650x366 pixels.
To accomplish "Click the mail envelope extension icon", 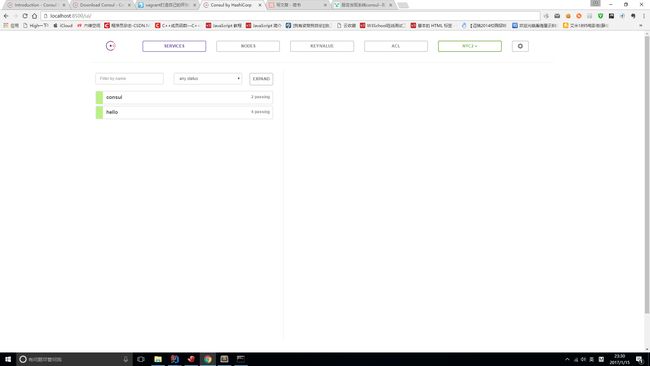I will point(557,16).
